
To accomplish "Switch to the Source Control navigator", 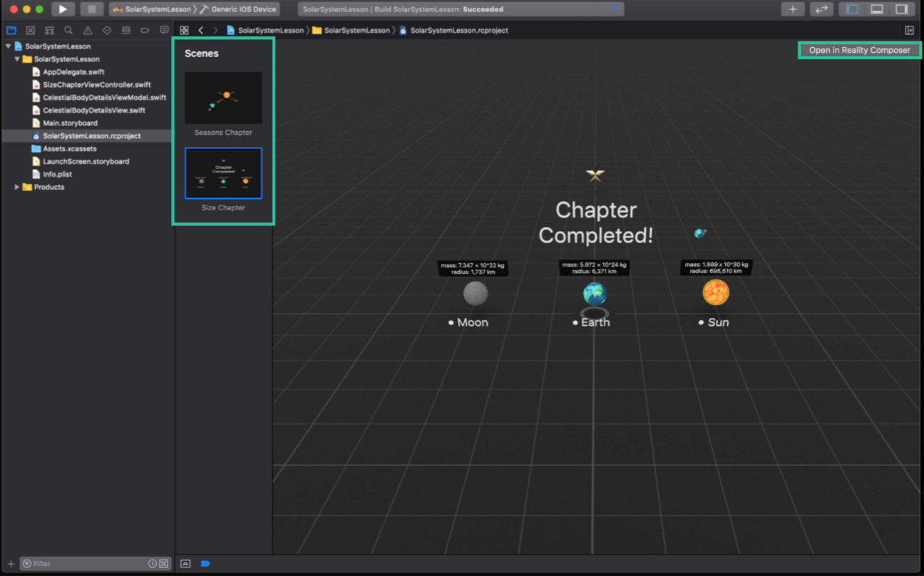I will (x=30, y=31).
